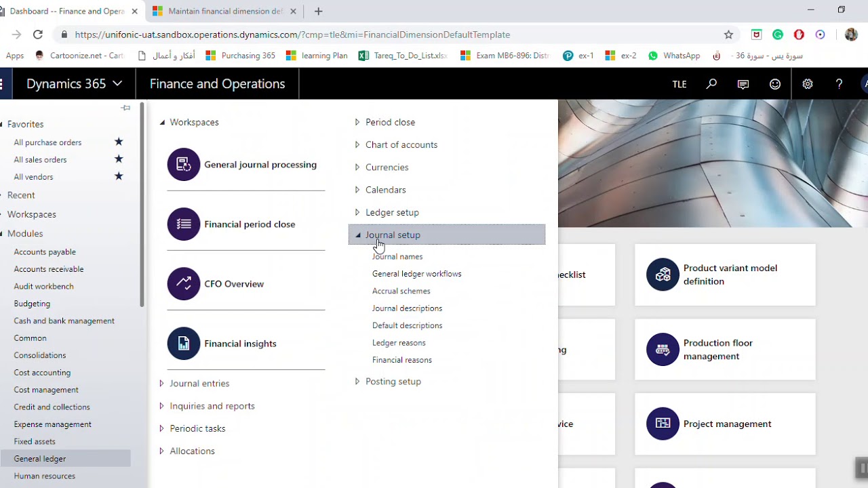Click the search magnifier icon in header

[x=711, y=84]
